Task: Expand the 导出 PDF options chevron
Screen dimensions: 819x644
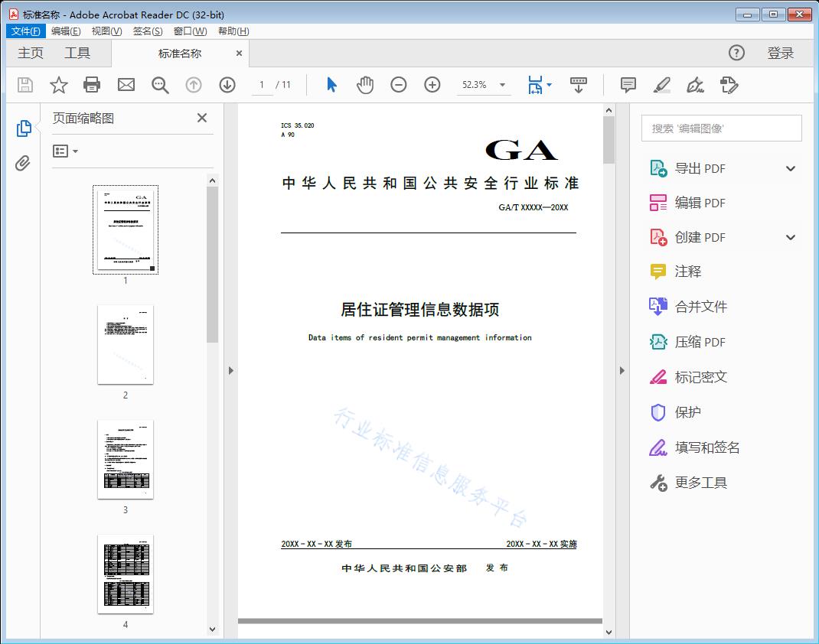Action: click(790, 168)
